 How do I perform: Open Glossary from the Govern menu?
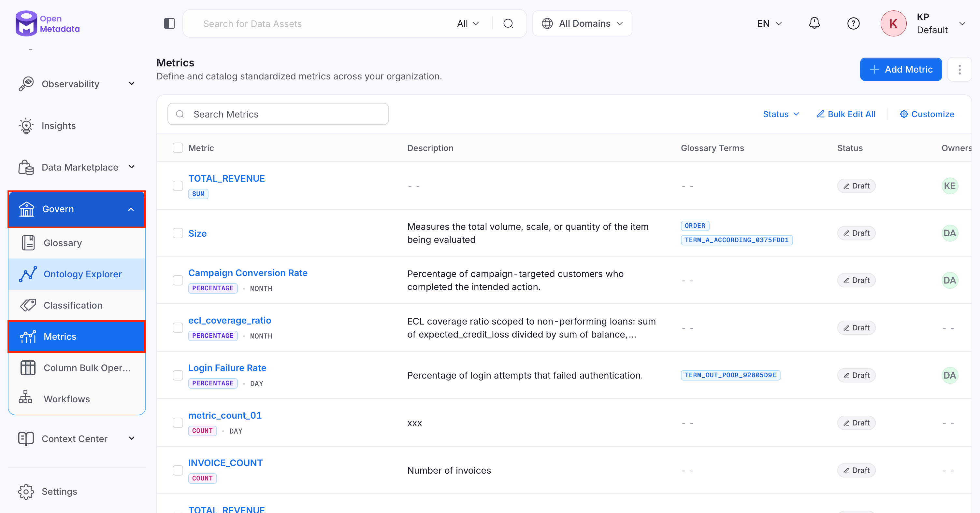[x=77, y=243]
